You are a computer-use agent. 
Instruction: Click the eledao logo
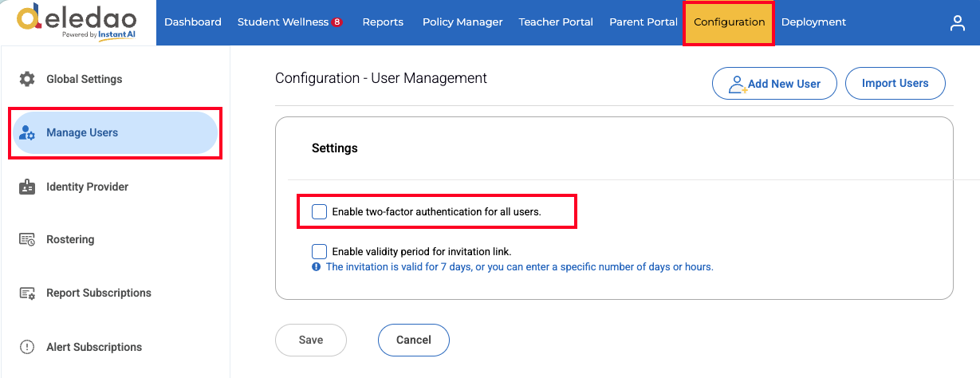coord(77,22)
